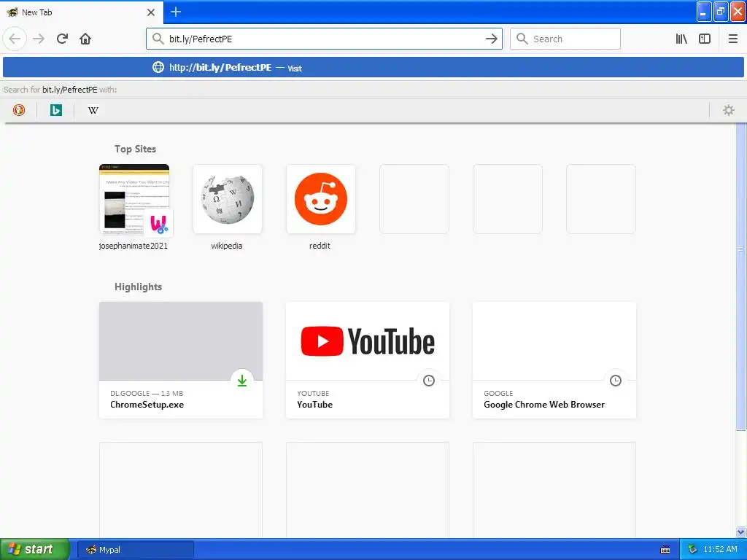Screen dimensions: 747x560
Task: Open a new tab with plus button
Action: click(x=176, y=12)
